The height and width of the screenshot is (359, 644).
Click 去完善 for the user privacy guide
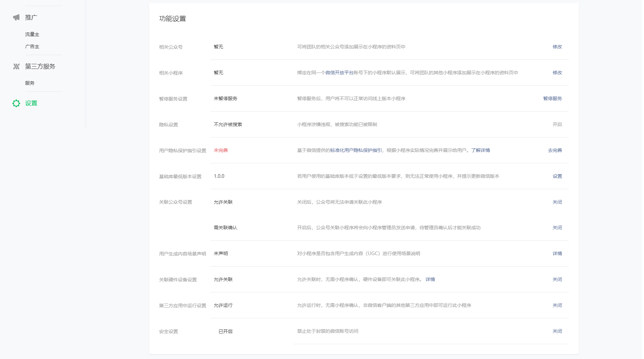tap(555, 151)
